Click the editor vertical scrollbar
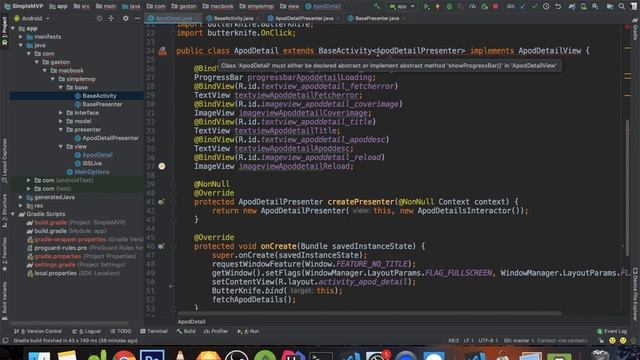 click(x=627, y=188)
